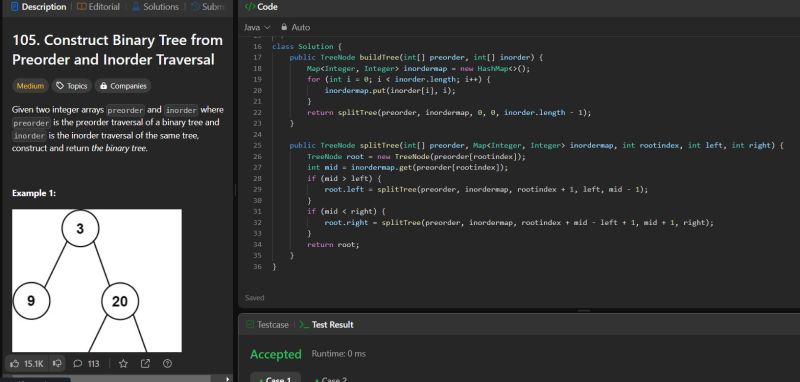Switch to the Testcase tab
The width and height of the screenshot is (800, 382).
267,325
